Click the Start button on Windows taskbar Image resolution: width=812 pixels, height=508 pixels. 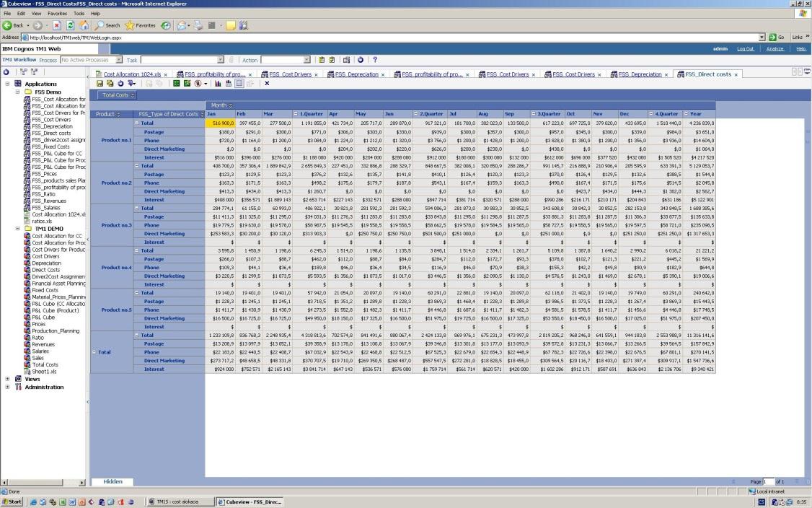(x=12, y=502)
